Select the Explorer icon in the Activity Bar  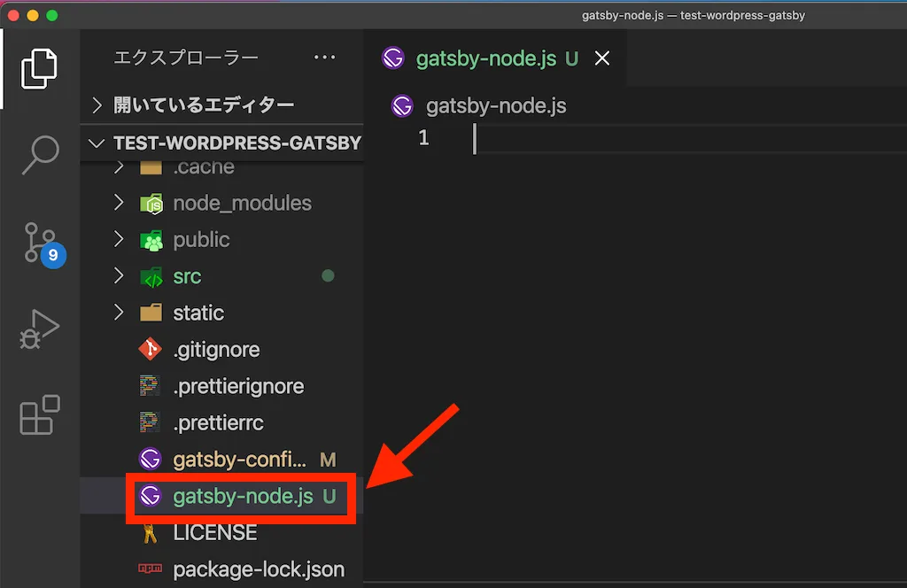pos(37,66)
